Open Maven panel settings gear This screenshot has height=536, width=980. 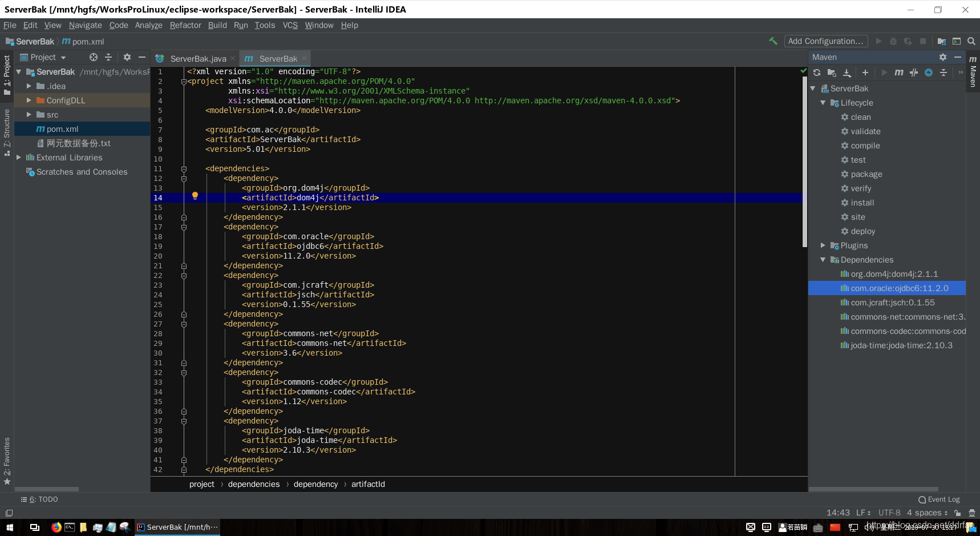pos(943,57)
